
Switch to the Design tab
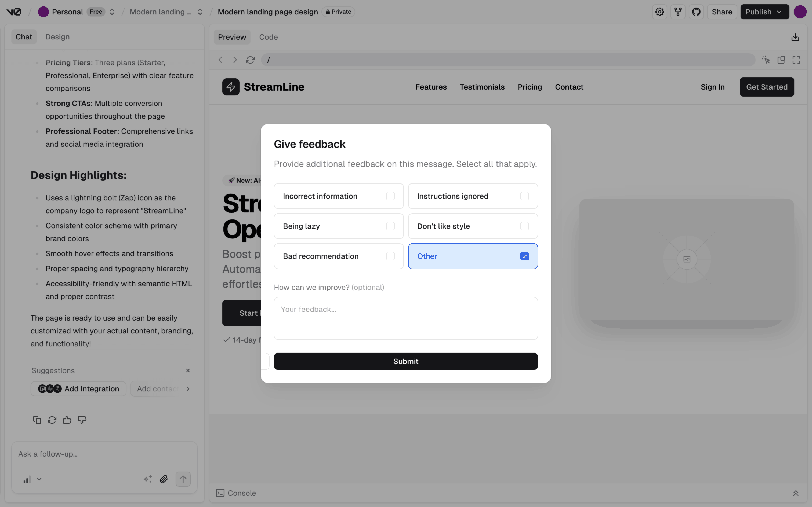click(x=57, y=37)
